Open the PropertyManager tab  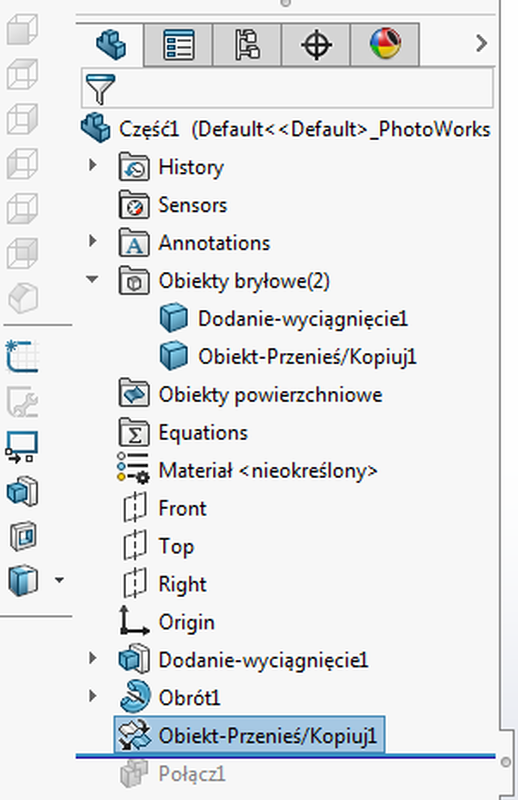point(178,44)
